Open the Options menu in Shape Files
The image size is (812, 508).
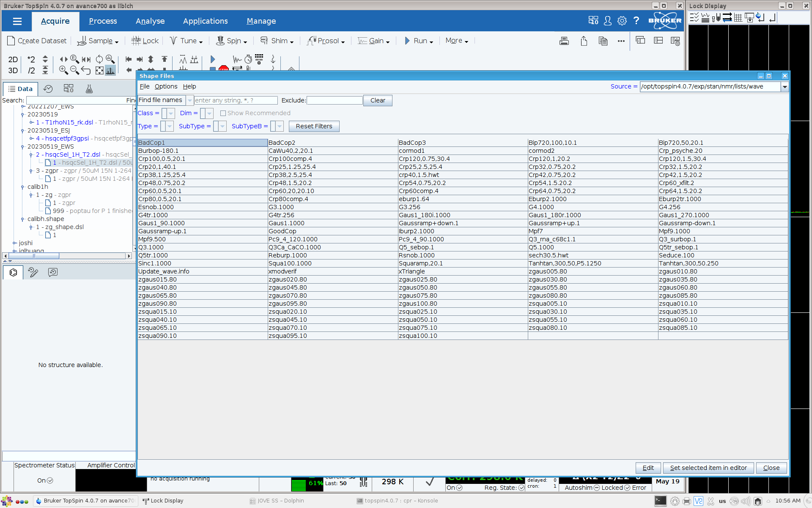(x=166, y=86)
